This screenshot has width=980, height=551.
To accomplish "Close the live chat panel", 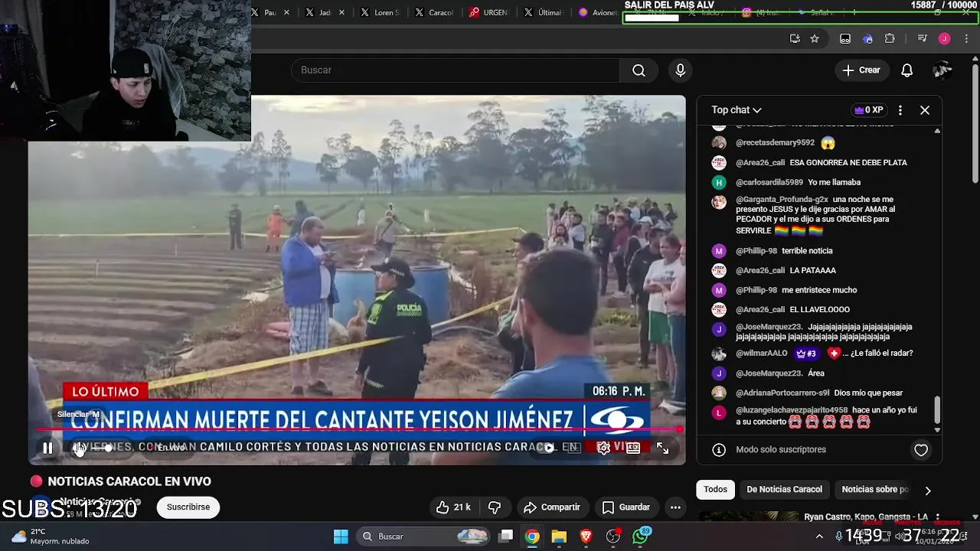I will (925, 110).
